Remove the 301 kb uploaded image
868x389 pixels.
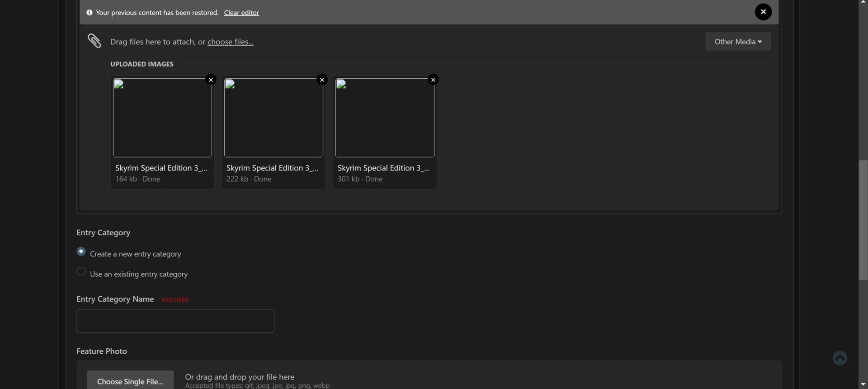click(x=433, y=80)
